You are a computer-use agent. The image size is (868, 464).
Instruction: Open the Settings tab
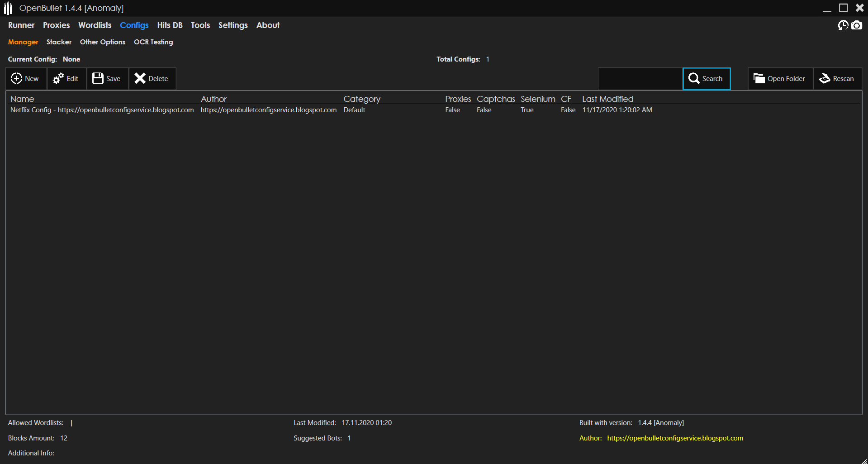pos(233,25)
